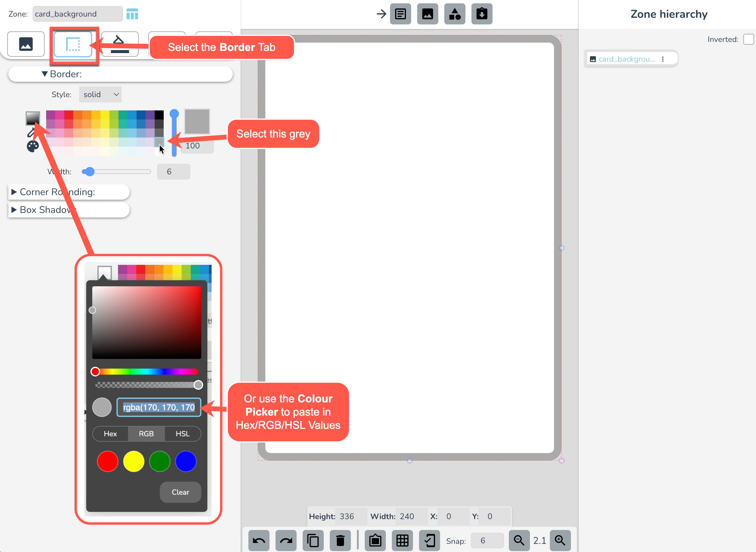Screen dimensions: 756x552
Task: Redo the last action
Action: point(286,540)
